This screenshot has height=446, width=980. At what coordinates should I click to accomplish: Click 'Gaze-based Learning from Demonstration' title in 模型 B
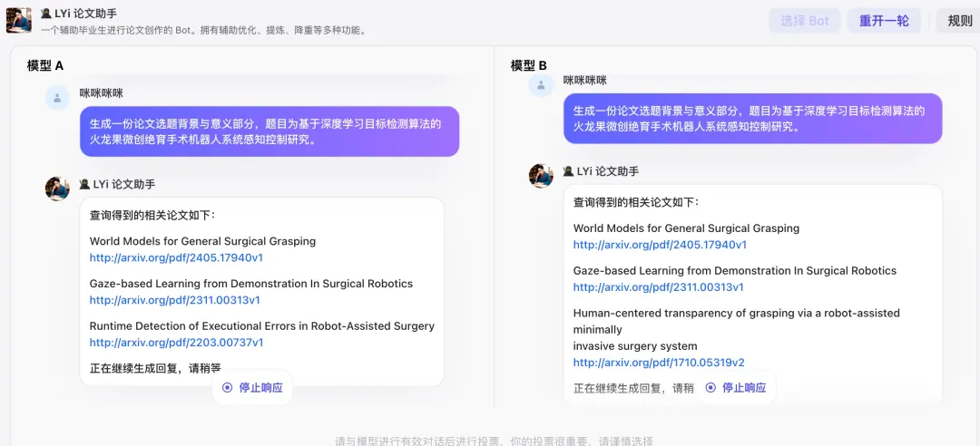point(735,270)
